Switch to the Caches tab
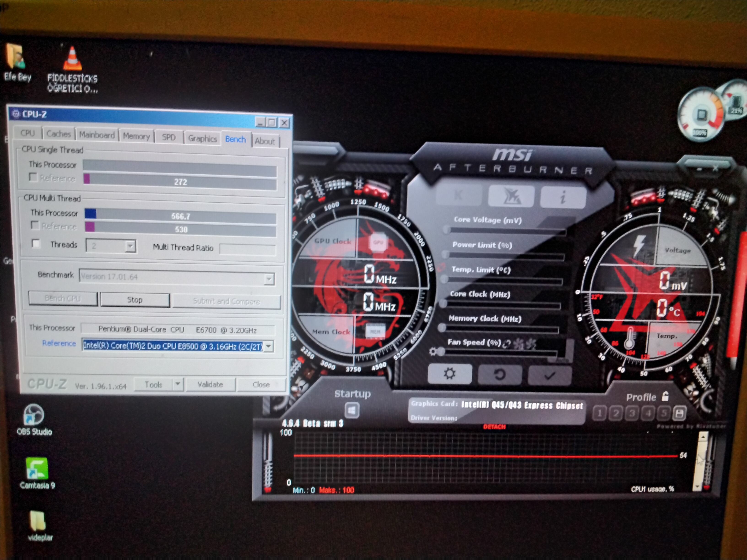The image size is (747, 560). (x=59, y=134)
